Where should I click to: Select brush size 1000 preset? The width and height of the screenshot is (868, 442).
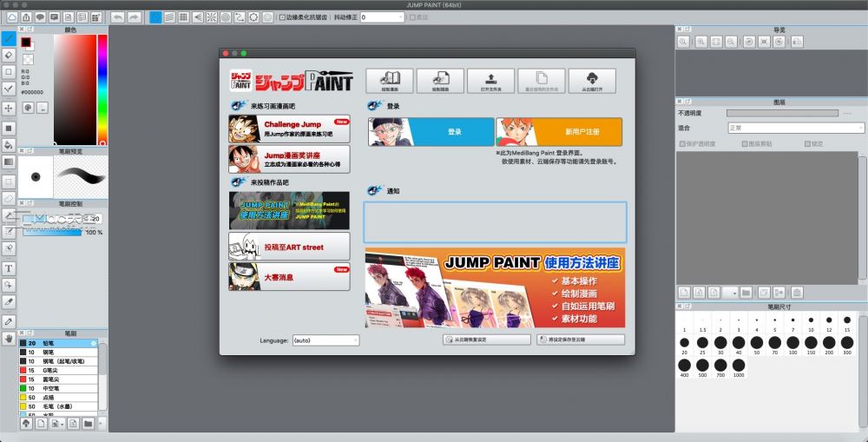739,368
